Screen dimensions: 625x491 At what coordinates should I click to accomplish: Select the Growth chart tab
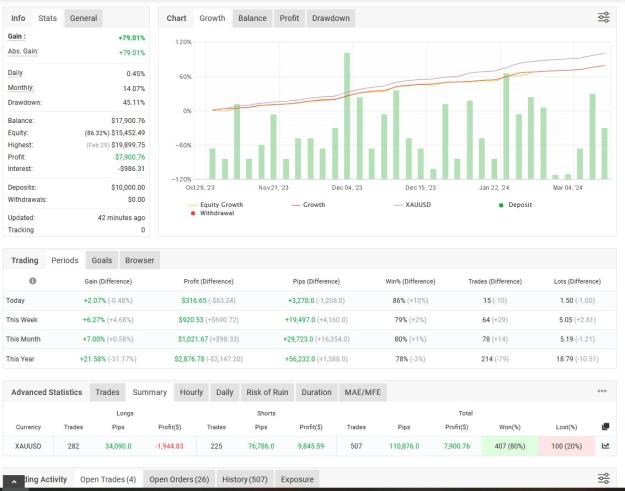(212, 18)
